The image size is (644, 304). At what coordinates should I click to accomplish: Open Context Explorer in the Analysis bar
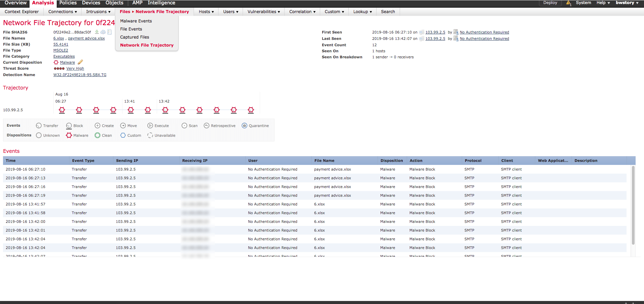pos(22,12)
